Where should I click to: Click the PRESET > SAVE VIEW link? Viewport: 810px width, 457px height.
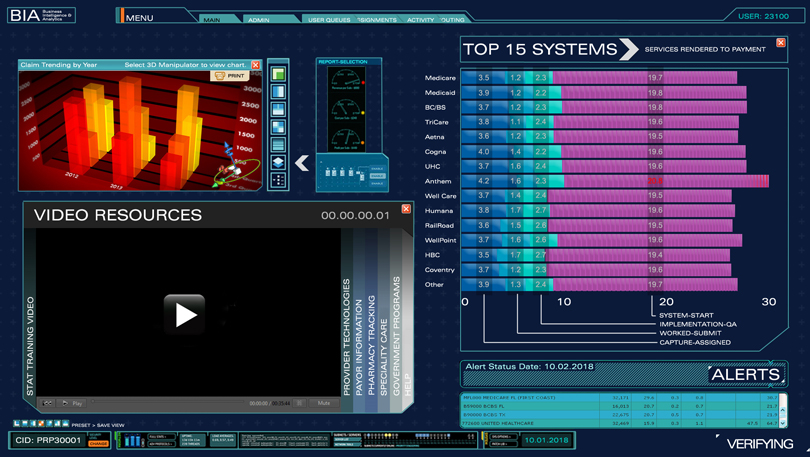coord(98,425)
